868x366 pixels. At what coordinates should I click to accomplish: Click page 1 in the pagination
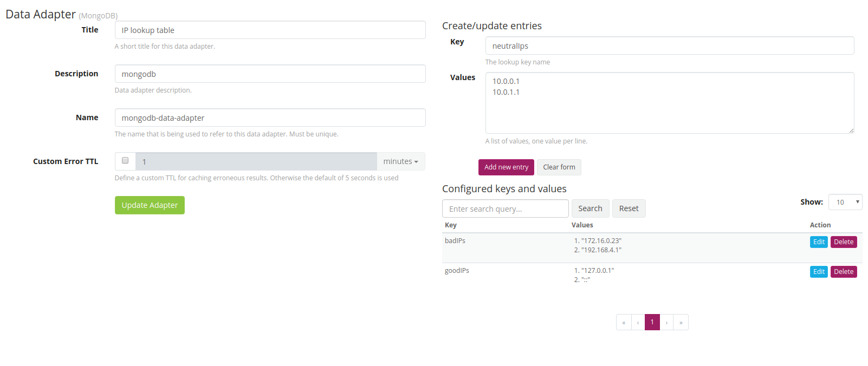click(x=652, y=322)
